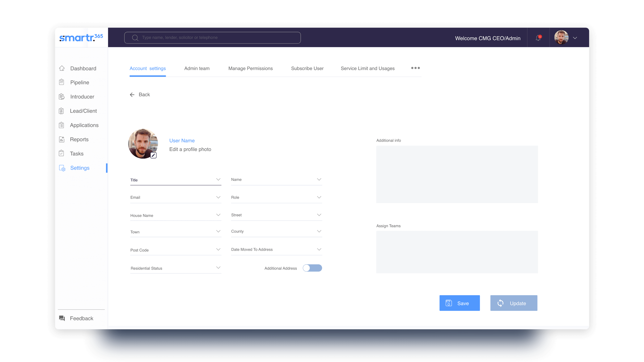Switch to the Admin team tab

point(197,68)
